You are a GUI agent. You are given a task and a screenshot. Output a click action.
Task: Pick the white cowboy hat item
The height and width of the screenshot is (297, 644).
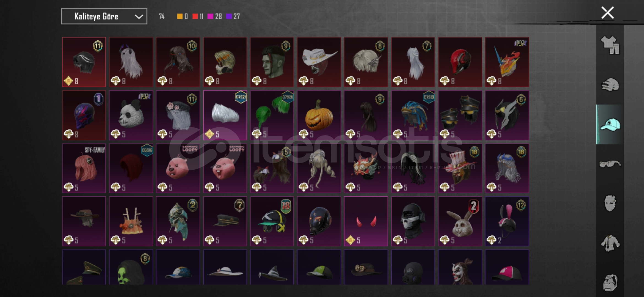pos(319,62)
